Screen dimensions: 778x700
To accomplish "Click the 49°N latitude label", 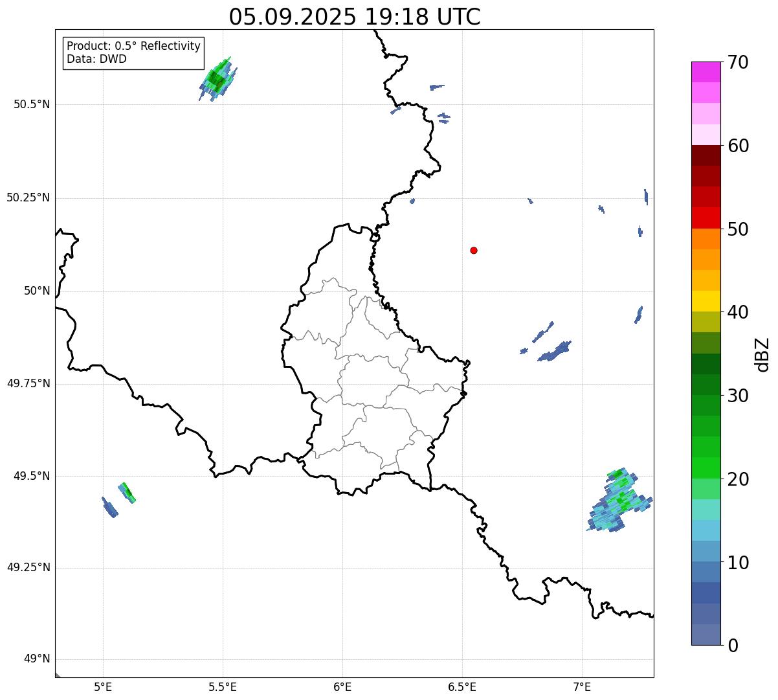I will (37, 659).
